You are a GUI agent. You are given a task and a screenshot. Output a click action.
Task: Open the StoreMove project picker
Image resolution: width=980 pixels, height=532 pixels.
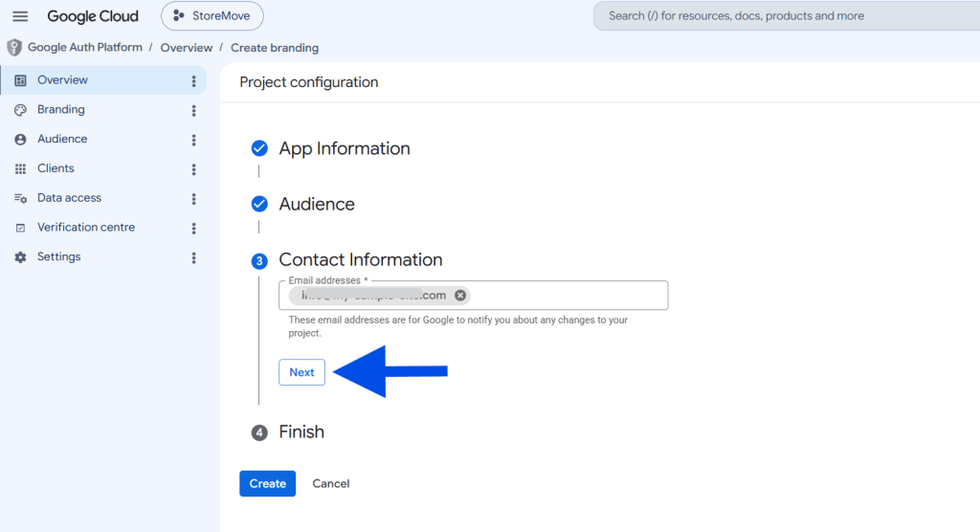click(212, 16)
